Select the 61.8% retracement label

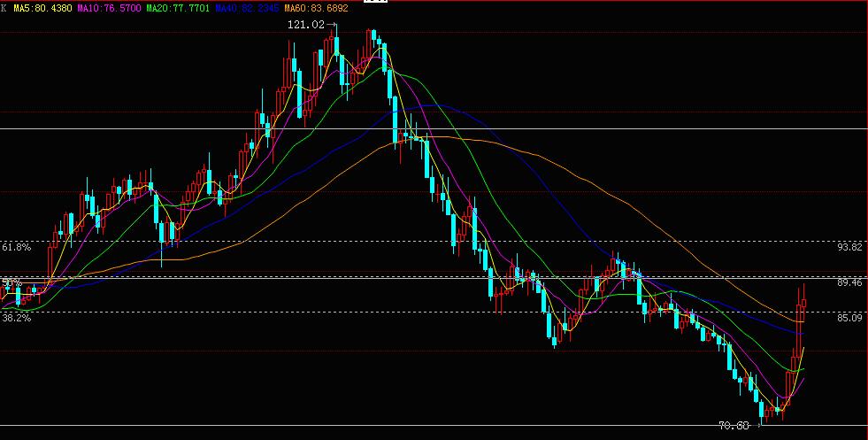[17, 247]
